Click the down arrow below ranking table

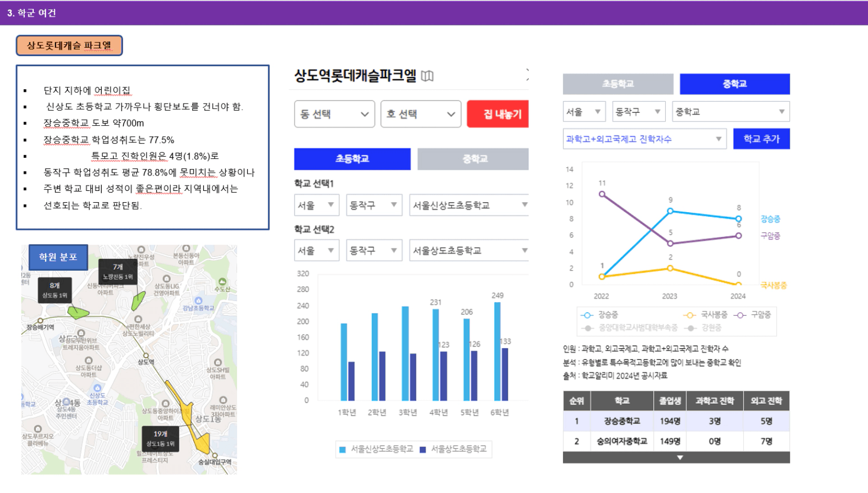(x=679, y=458)
